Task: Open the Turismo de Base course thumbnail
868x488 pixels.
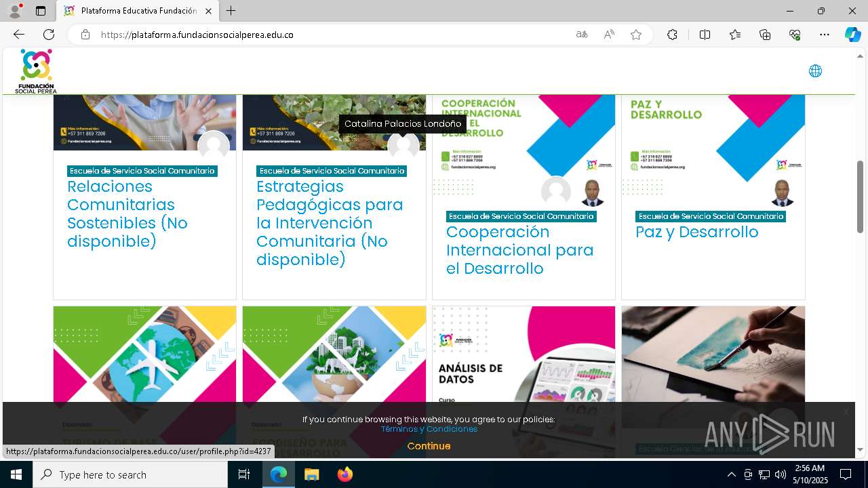Action: tap(144, 354)
